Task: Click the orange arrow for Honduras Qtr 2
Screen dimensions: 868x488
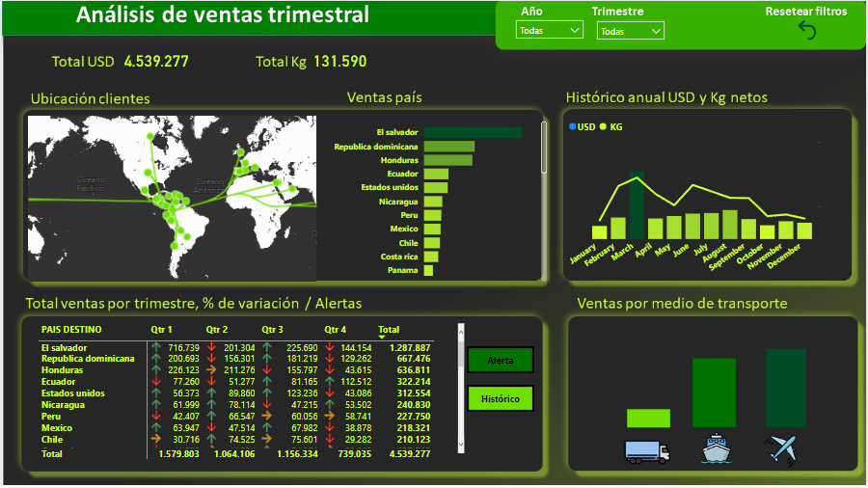Action: click(x=211, y=369)
